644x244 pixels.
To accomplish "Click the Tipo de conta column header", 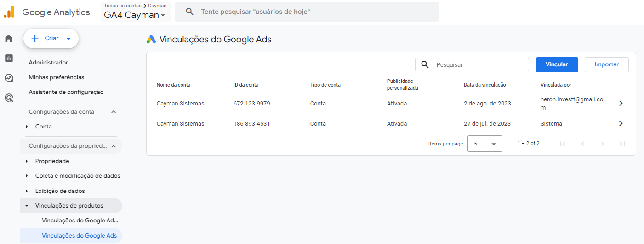I will [325, 85].
